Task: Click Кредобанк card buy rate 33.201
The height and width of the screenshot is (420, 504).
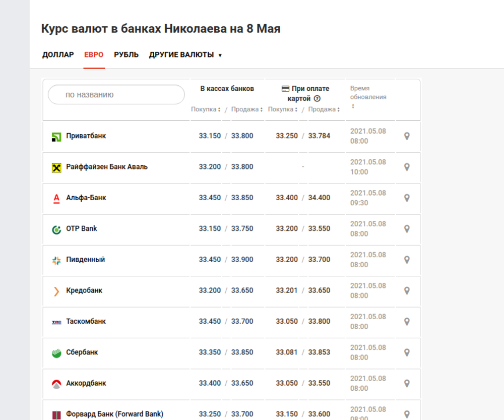Action: pos(287,290)
